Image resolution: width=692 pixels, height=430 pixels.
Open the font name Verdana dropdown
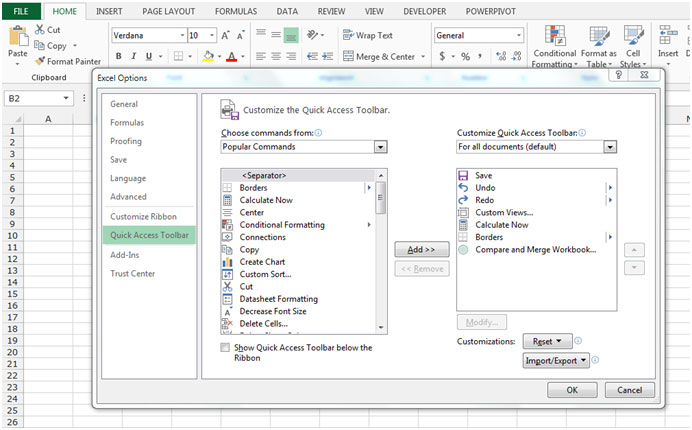tap(182, 35)
